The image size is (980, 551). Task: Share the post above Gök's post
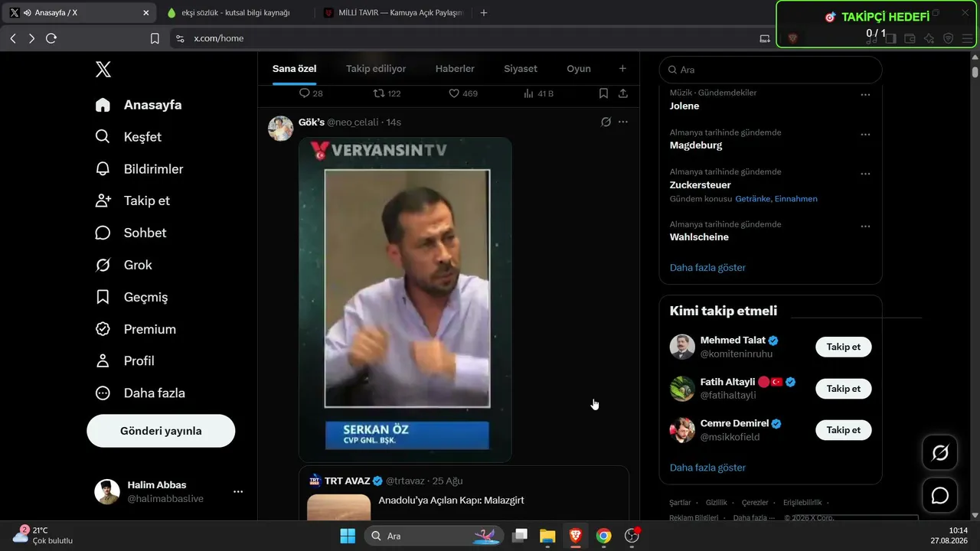623,93
